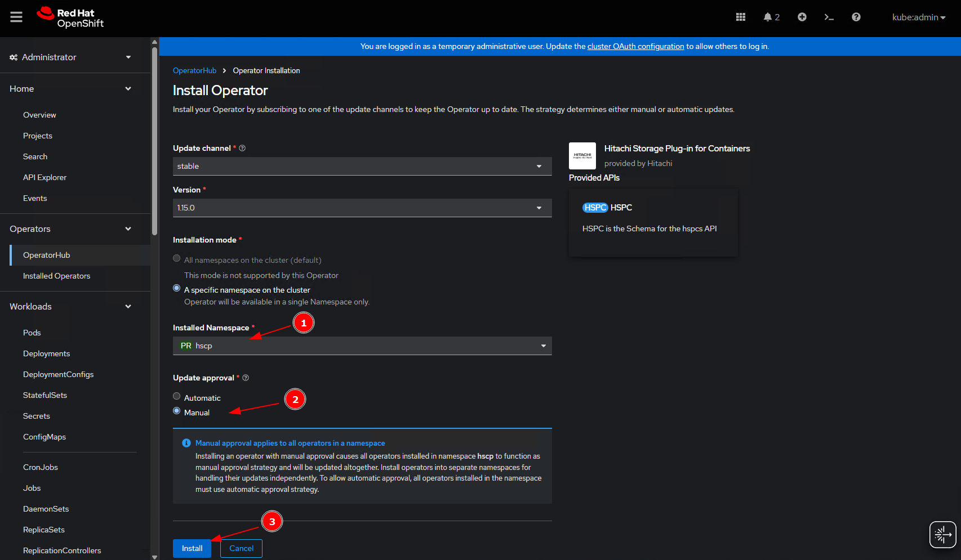
Task: Open Pods in the sidebar
Action: tap(32, 333)
